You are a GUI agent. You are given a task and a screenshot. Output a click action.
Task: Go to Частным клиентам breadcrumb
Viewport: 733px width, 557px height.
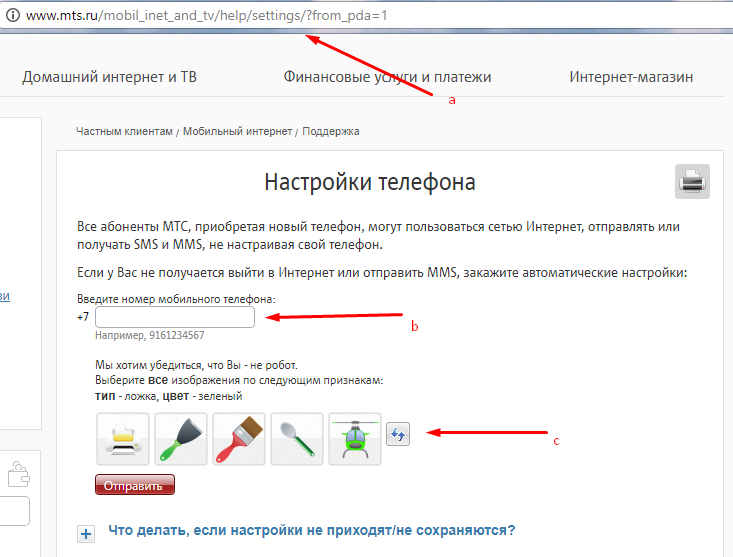tap(124, 131)
